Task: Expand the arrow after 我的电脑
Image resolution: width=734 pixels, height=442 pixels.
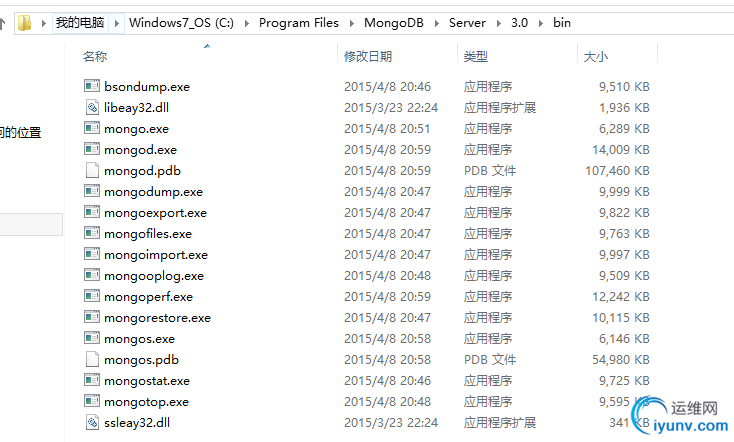Action: 117,23
